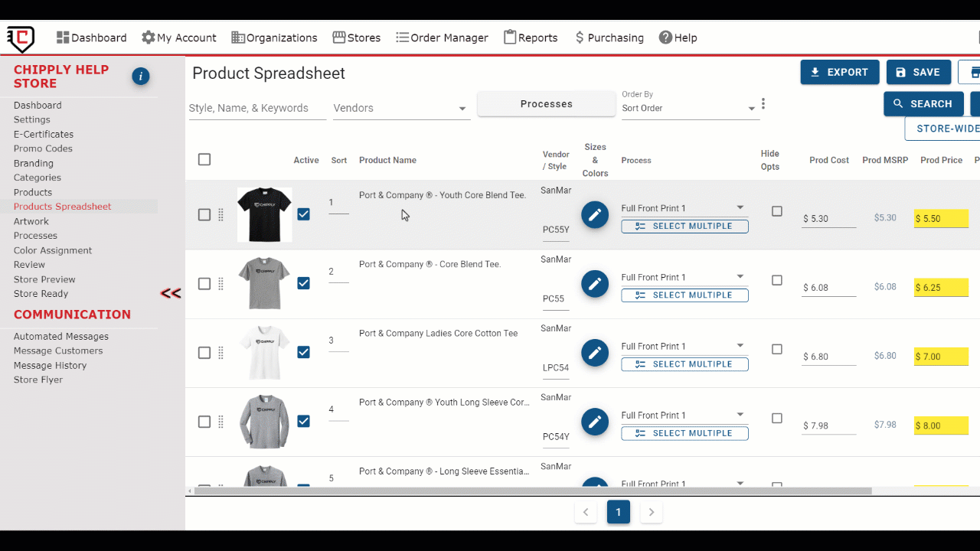
Task: Click the Store-Wide button
Action: (942, 129)
